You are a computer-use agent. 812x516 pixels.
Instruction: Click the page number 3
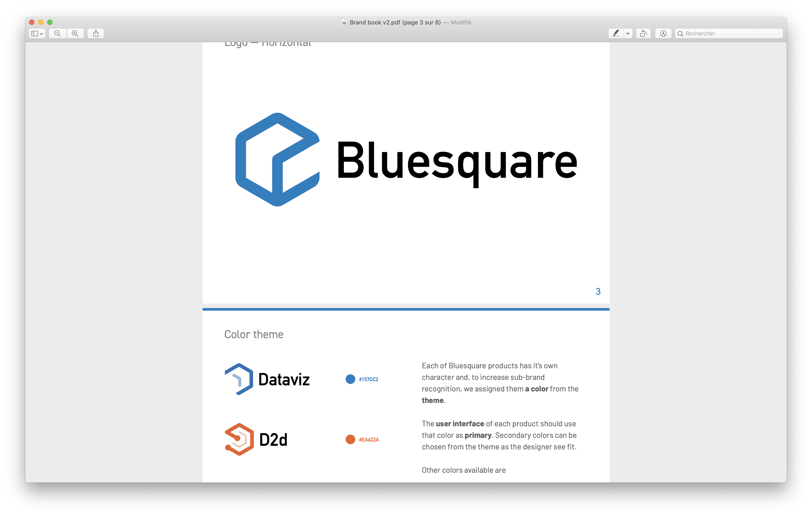point(598,292)
